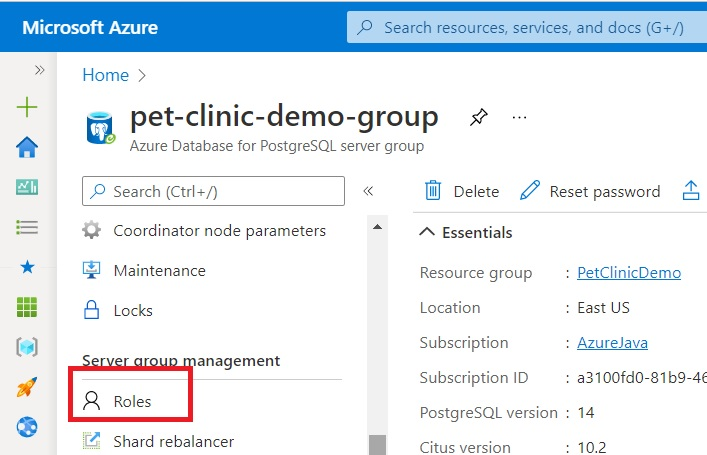This screenshot has height=455, width=707.
Task: Click the pet-clinic-demo-group title text
Action: (284, 117)
